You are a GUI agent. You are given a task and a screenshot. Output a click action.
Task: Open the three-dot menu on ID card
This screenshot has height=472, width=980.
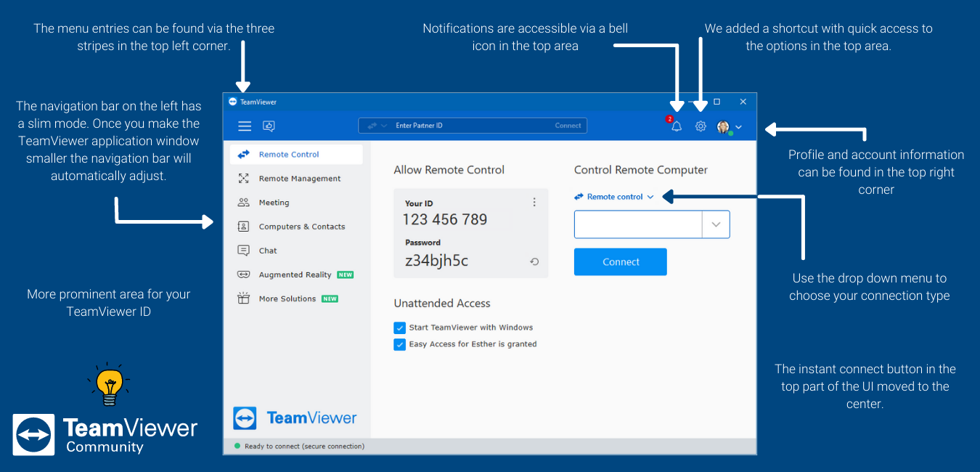click(x=534, y=203)
